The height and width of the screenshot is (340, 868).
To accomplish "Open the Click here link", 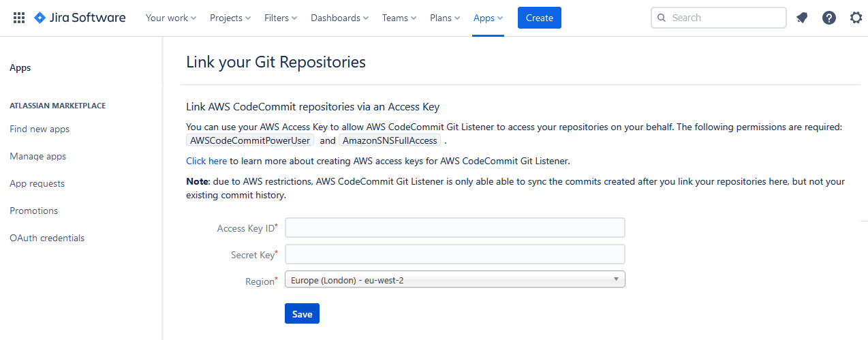I will pyautogui.click(x=206, y=161).
